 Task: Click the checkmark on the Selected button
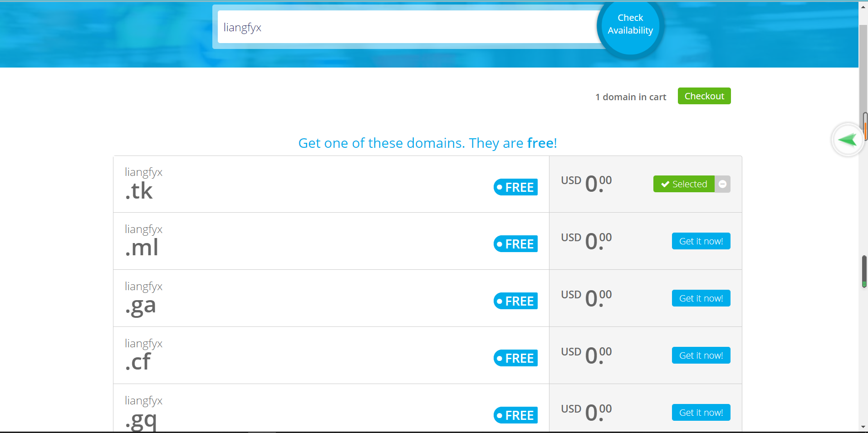coord(665,184)
